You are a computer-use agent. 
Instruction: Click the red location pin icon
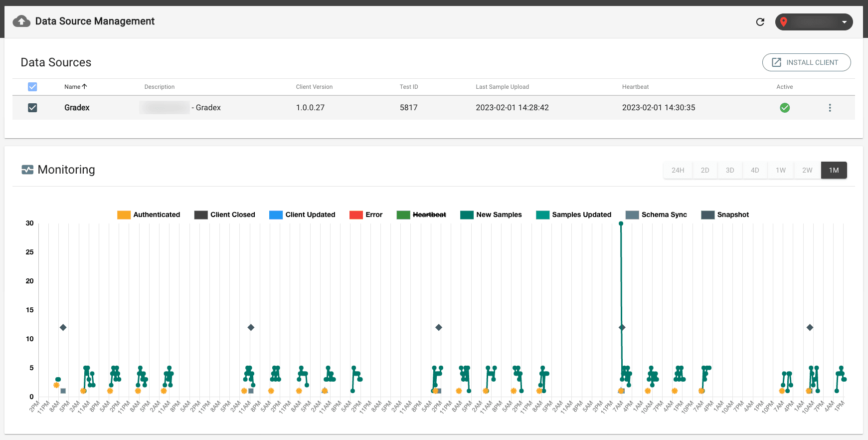(x=784, y=21)
